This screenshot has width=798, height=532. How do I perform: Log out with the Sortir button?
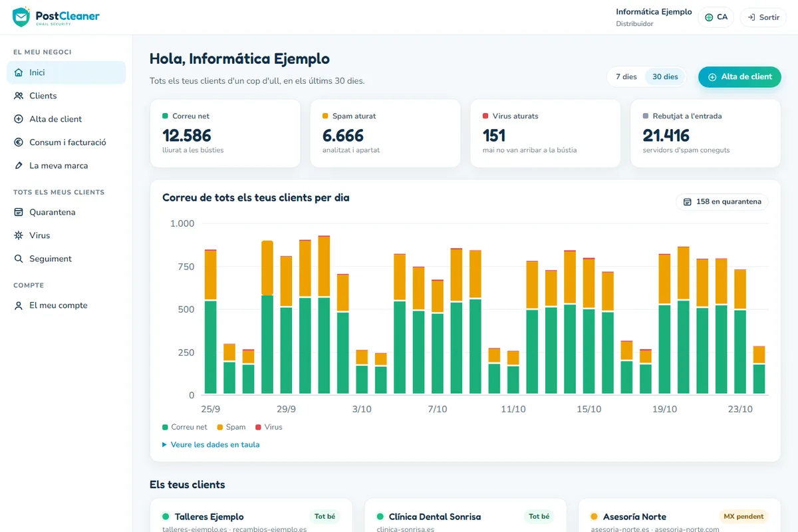(x=763, y=17)
